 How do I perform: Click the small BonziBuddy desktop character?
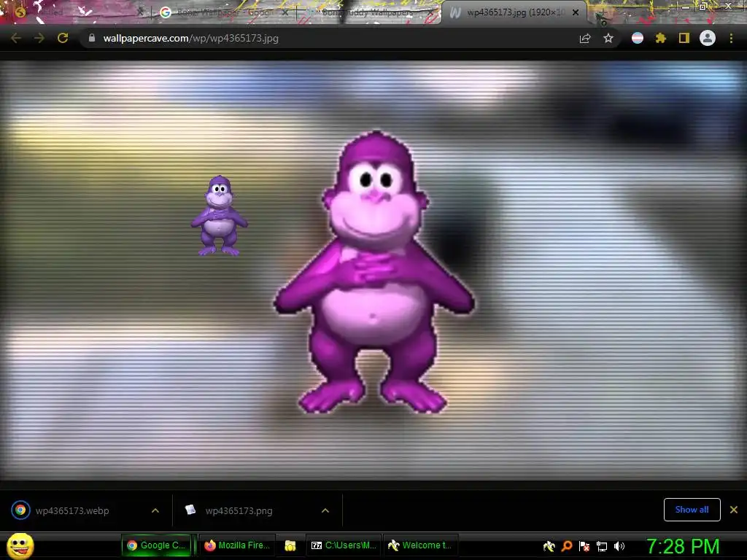pyautogui.click(x=219, y=215)
